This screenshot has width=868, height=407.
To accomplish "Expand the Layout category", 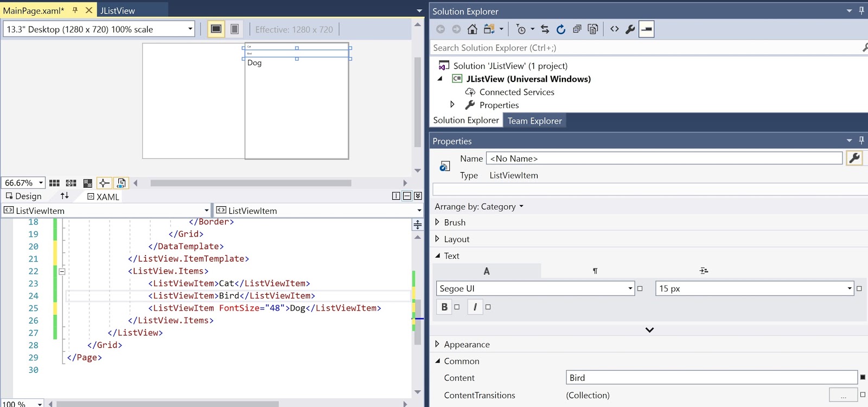I will pos(437,239).
